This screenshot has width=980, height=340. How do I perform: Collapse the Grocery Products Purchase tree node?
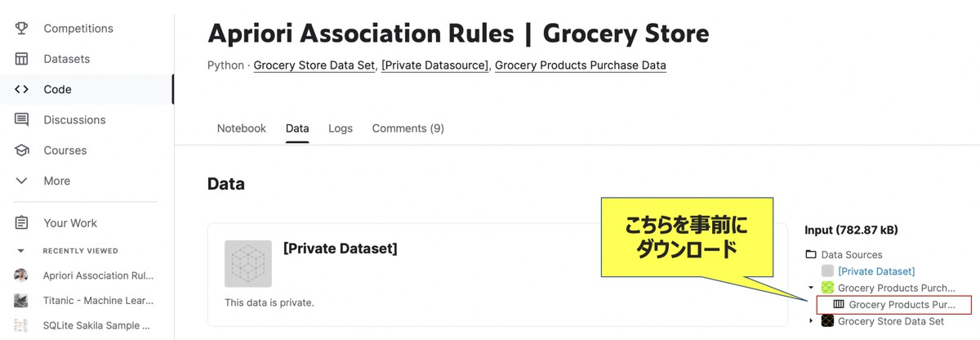(x=811, y=288)
